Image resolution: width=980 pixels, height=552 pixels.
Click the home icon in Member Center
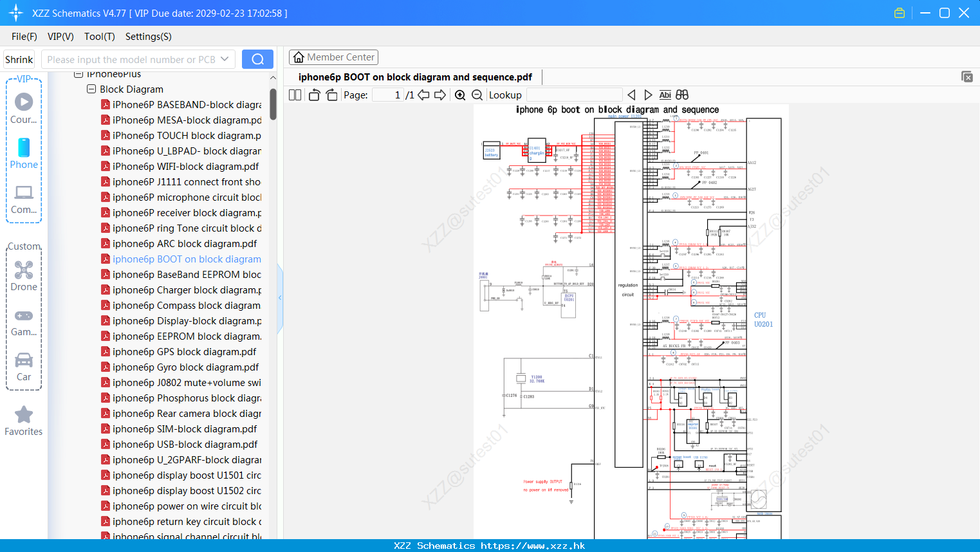[x=299, y=57]
